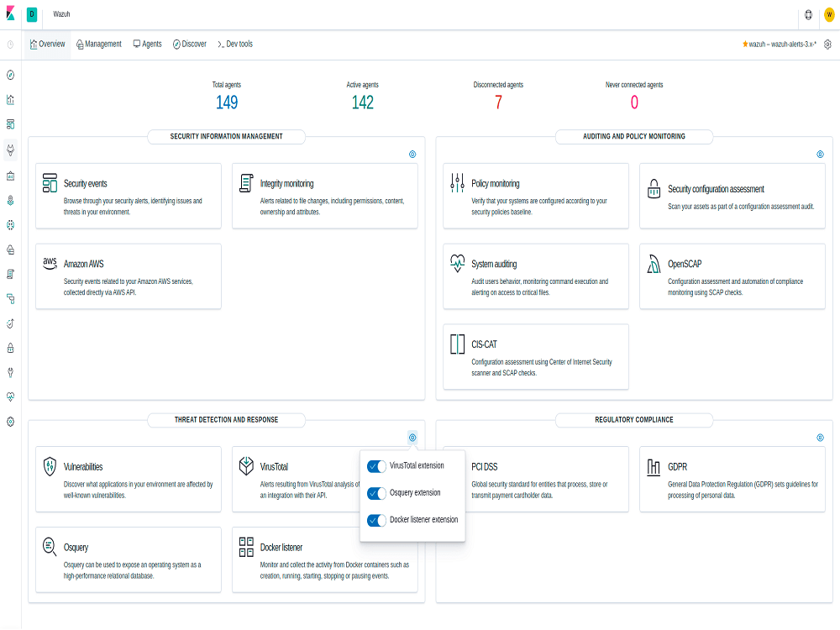Open Machine Learning icon in sidebar
The width and height of the screenshot is (840, 630).
coord(10,225)
